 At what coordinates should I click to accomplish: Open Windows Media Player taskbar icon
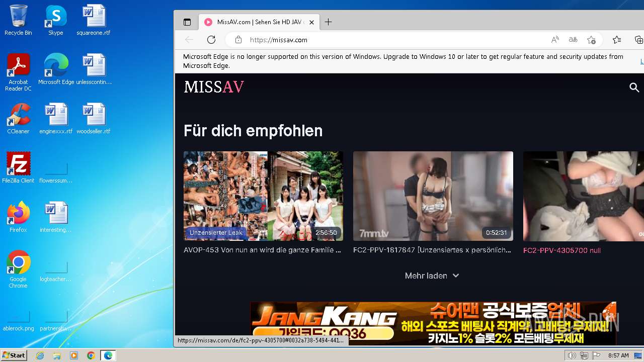(x=74, y=355)
